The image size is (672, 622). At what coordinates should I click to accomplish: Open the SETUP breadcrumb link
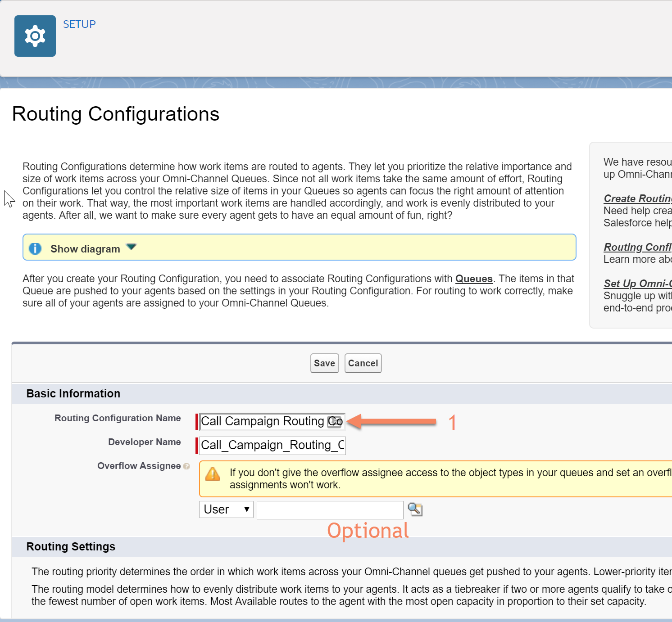79,24
